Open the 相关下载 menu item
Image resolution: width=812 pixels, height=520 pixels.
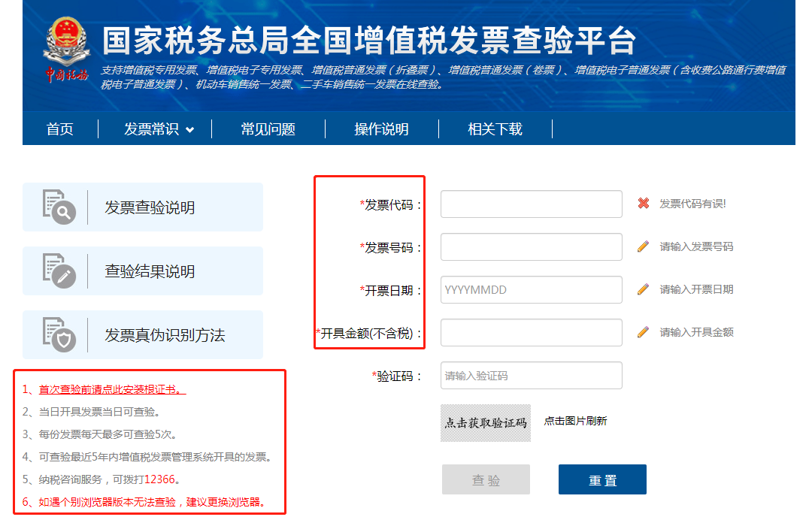495,128
